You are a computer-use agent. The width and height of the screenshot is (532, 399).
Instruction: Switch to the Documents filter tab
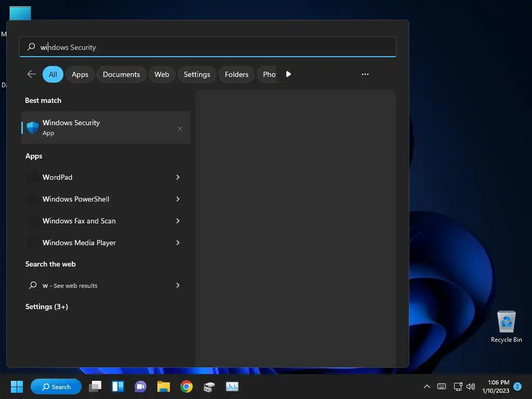point(121,74)
